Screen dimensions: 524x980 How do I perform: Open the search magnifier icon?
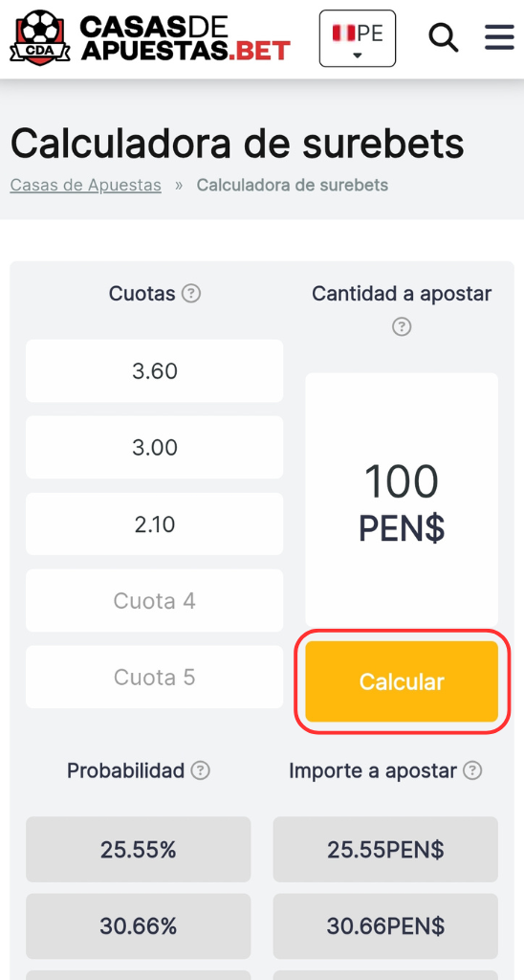(x=443, y=38)
